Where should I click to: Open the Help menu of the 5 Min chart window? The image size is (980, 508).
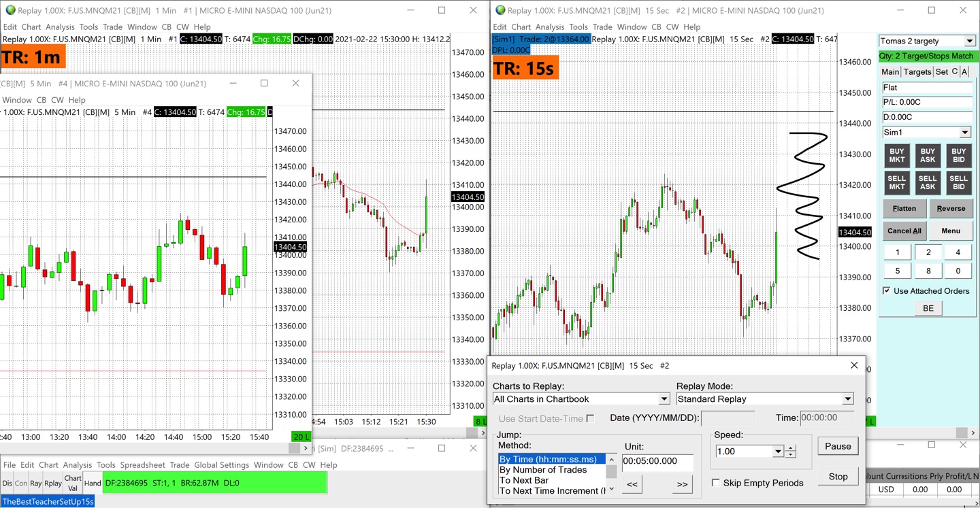[x=77, y=100]
